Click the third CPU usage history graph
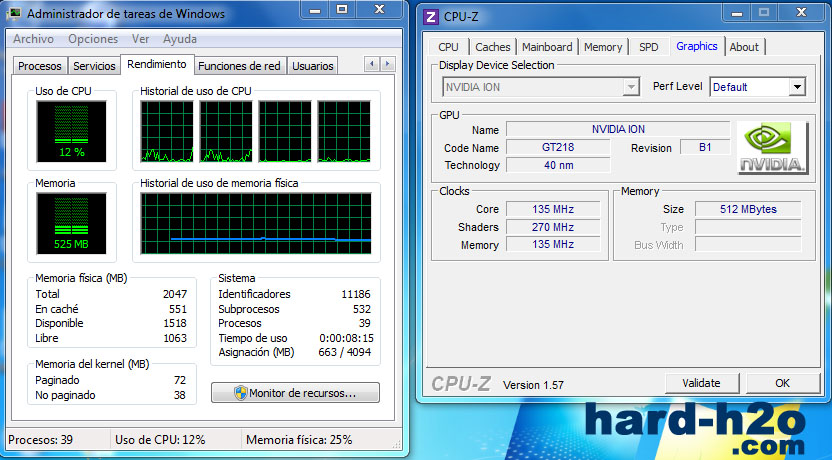 tap(285, 131)
